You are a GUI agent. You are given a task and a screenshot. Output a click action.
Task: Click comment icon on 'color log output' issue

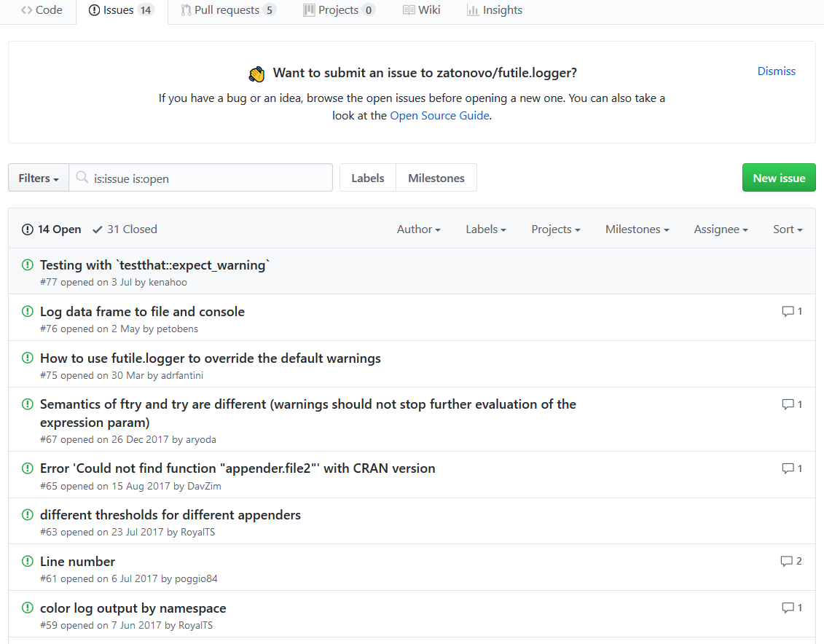pos(788,608)
